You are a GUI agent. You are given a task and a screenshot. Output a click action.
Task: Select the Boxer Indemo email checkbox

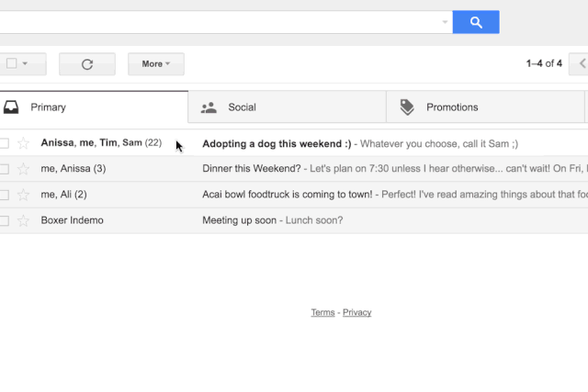[4, 220]
